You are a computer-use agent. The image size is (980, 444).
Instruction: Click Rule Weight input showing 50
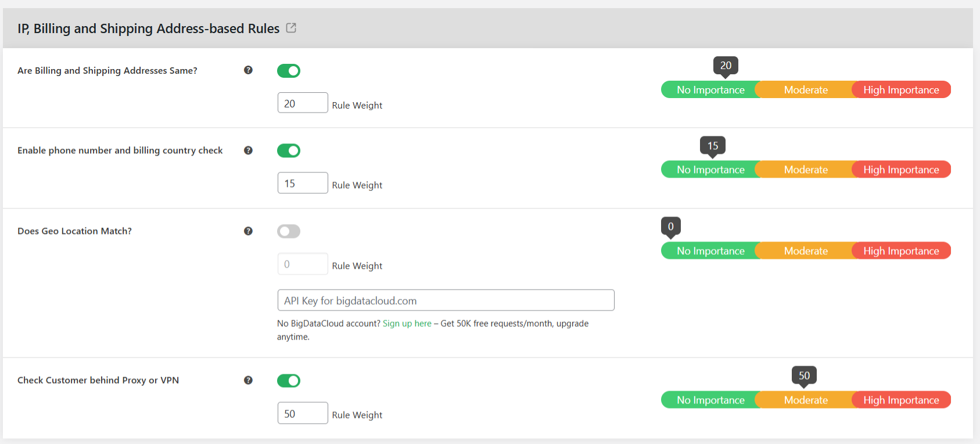(x=303, y=413)
